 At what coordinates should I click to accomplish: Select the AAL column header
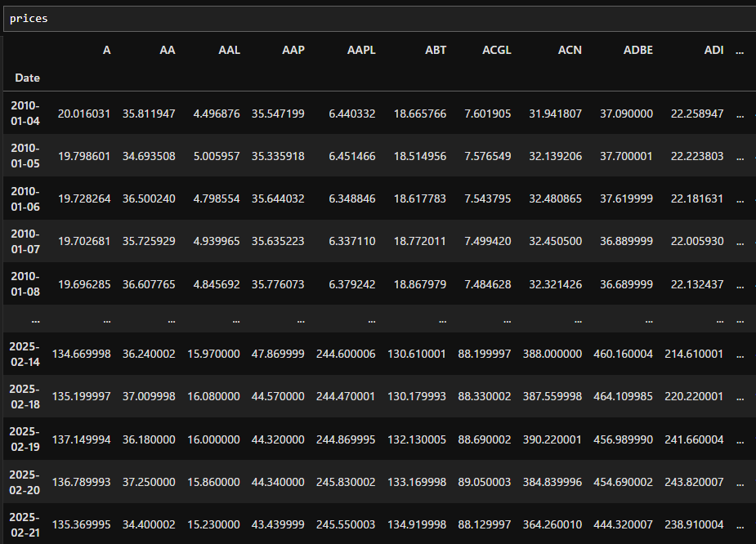229,50
